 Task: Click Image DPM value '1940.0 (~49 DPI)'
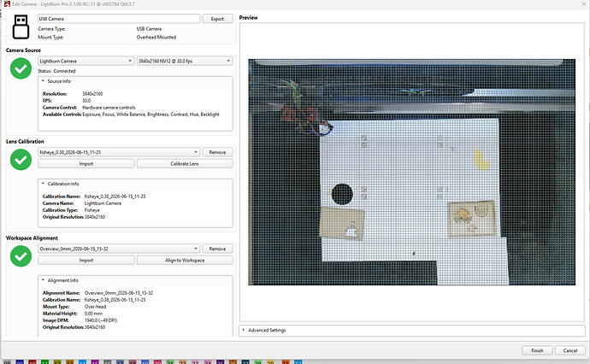(100, 320)
